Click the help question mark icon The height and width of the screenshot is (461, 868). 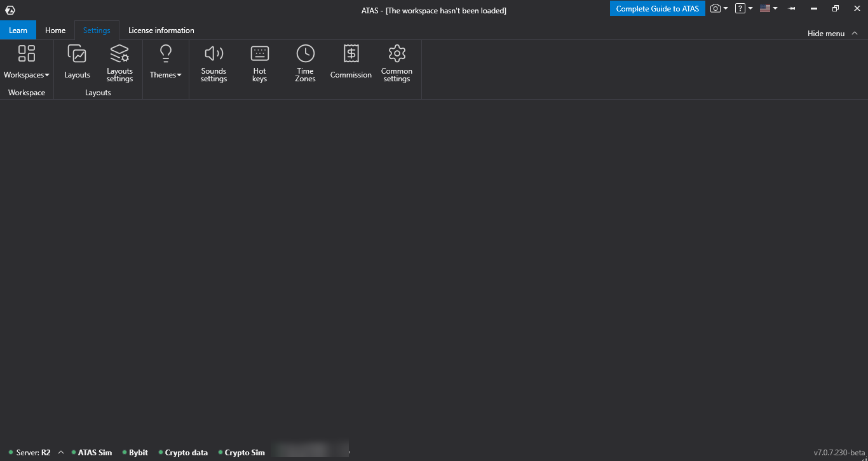pyautogui.click(x=740, y=9)
